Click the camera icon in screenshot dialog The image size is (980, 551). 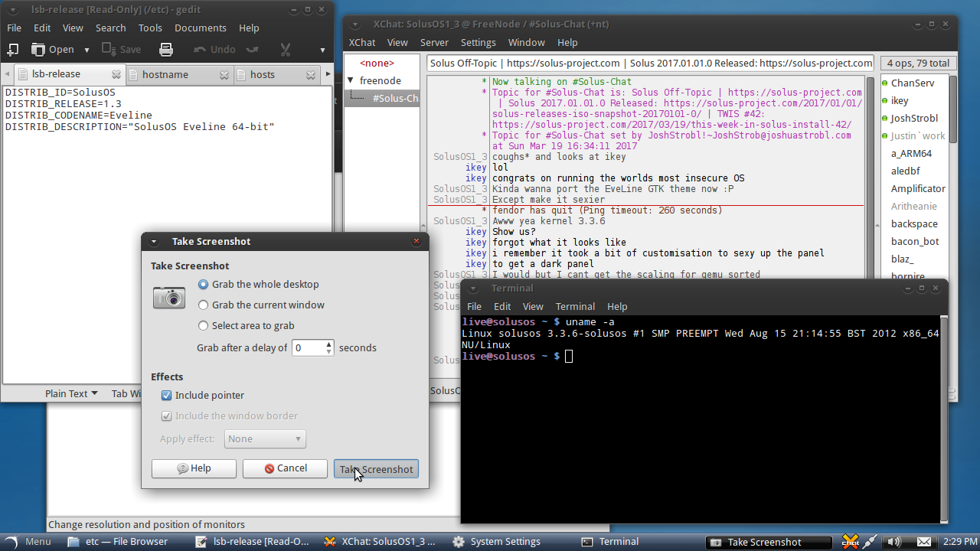[169, 297]
